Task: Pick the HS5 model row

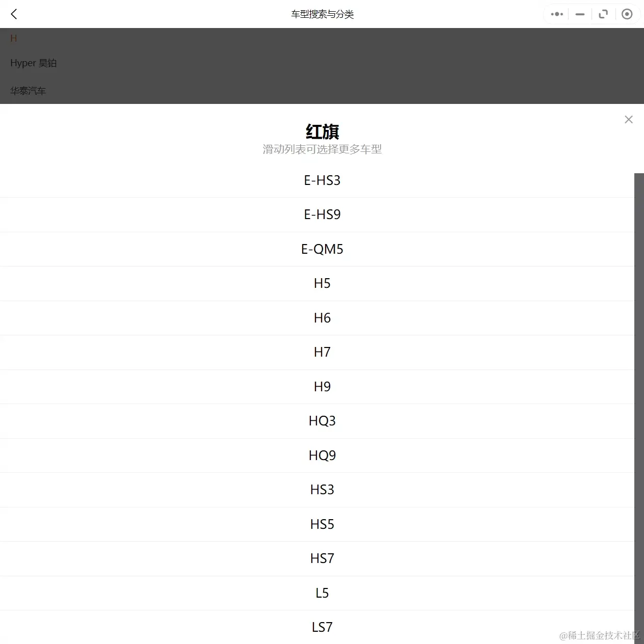Action: pos(317,524)
